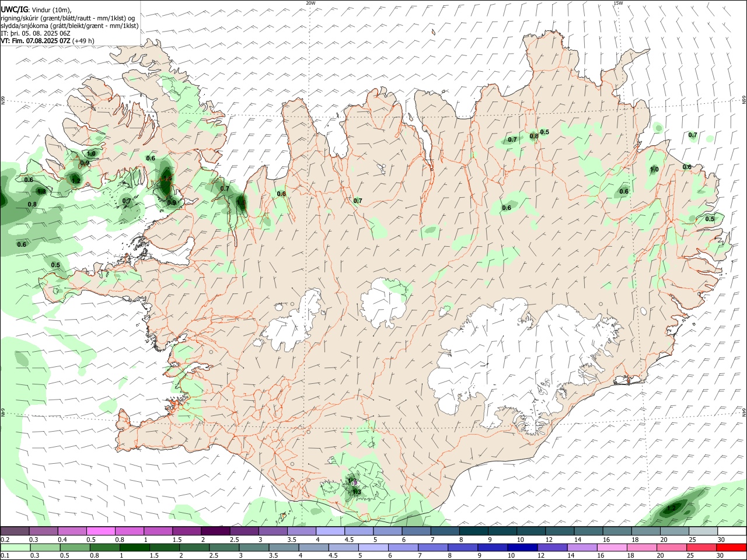Click the 0.8 value on the northern coast
The width and height of the screenshot is (747, 560).
pos(534,136)
